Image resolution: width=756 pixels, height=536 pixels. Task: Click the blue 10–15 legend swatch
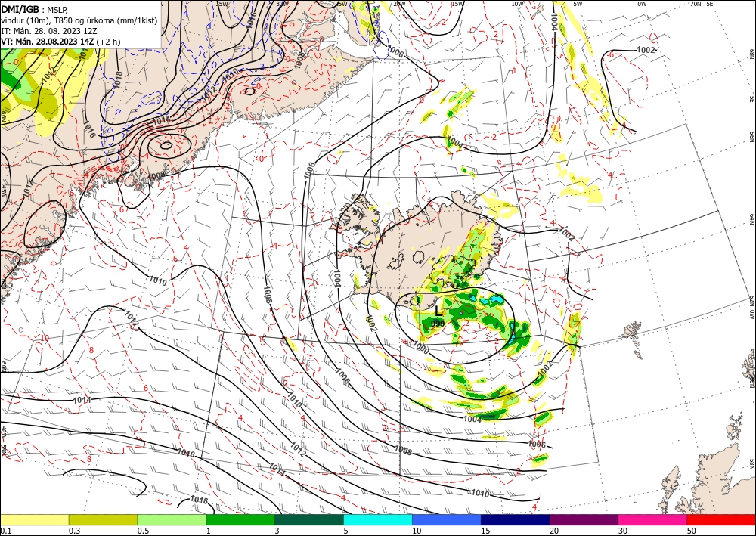click(447, 519)
